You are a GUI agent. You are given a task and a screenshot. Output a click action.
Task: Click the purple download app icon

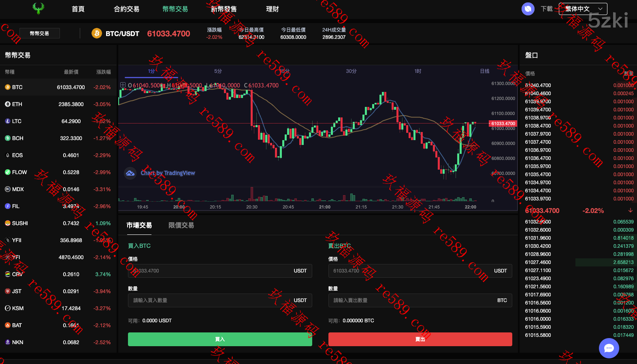[x=528, y=9]
